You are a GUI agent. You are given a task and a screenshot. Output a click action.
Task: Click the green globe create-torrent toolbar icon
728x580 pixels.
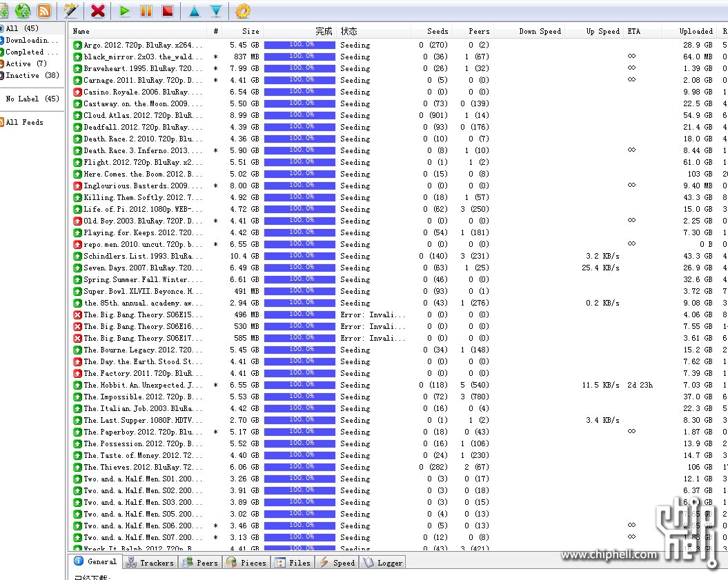(x=23, y=10)
